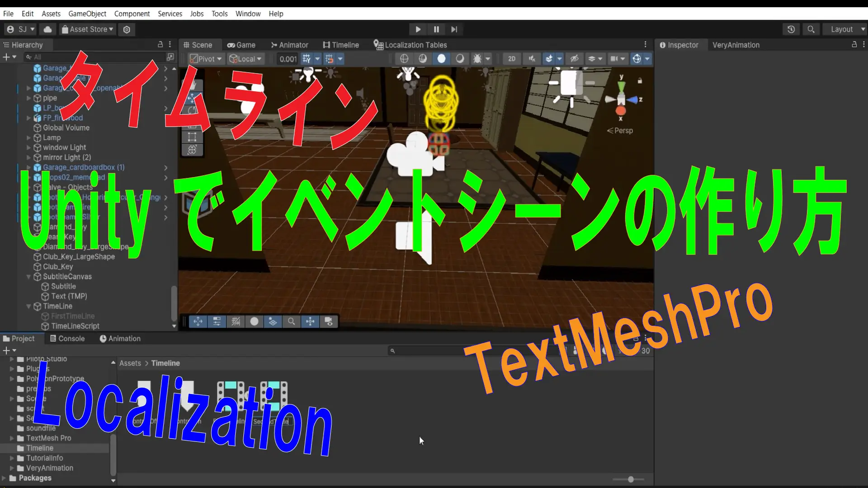Open the Pivot handle position dropdown
868x488 pixels.
[206, 59]
